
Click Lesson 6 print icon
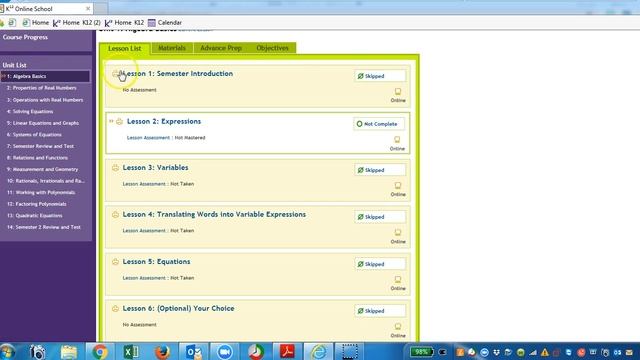[116, 309]
